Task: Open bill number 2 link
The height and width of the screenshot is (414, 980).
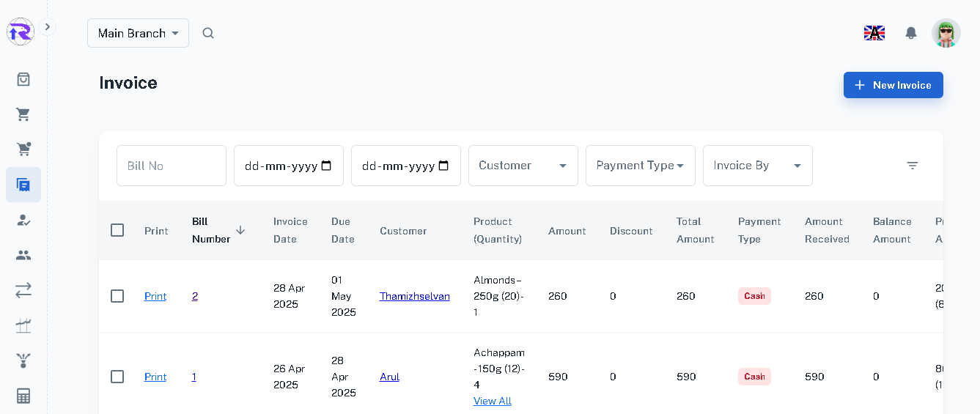Action: click(x=195, y=296)
